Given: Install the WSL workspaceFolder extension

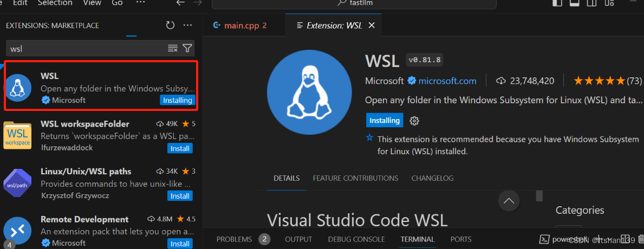Looking at the screenshot, I should click(x=180, y=148).
